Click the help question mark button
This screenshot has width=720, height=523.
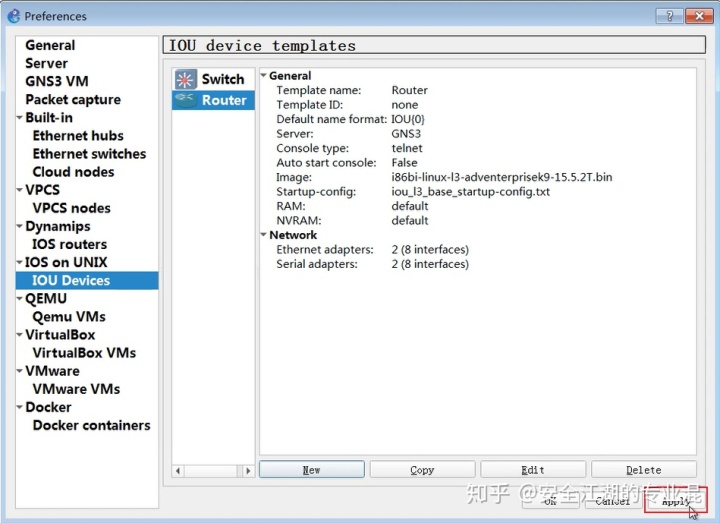[x=669, y=16]
